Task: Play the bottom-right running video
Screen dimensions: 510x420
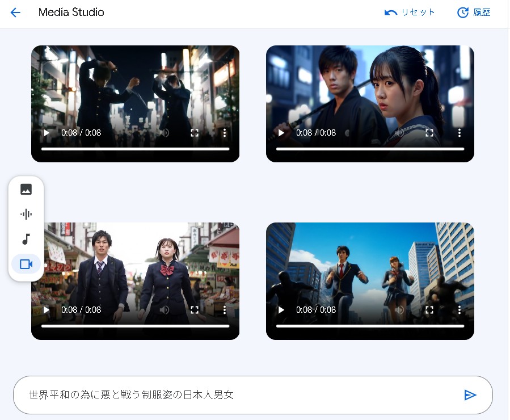Action: 281,310
